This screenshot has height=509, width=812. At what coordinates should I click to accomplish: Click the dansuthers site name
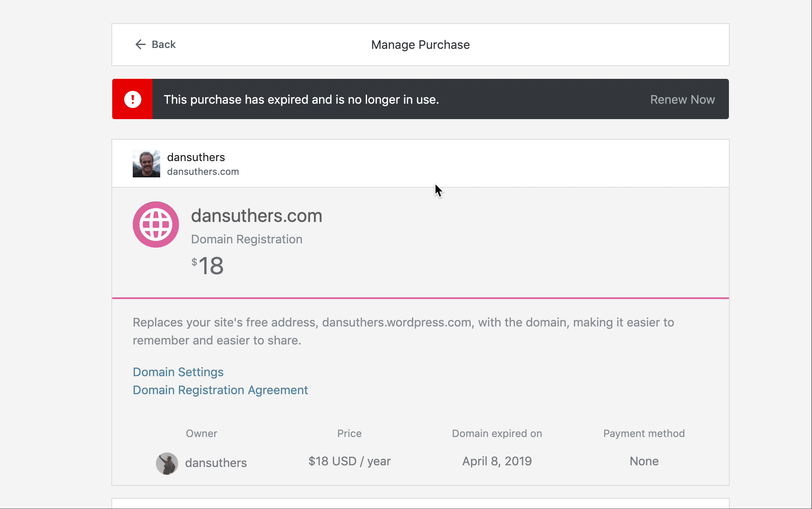click(x=196, y=157)
